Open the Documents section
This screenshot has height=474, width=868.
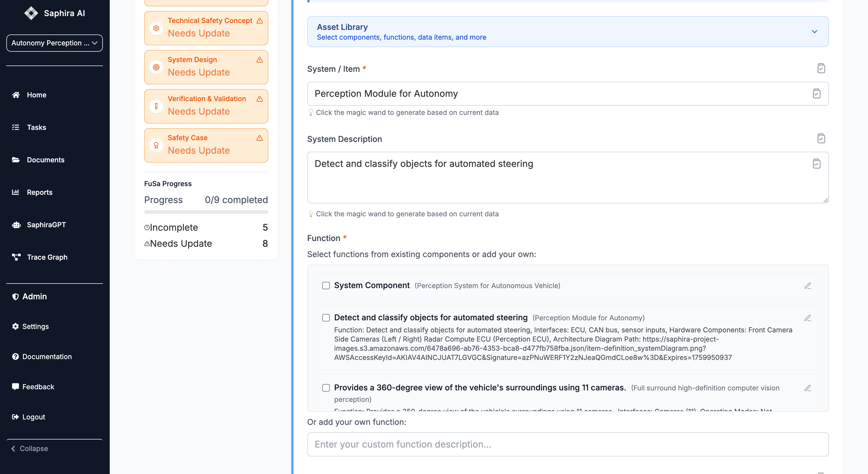tap(45, 160)
